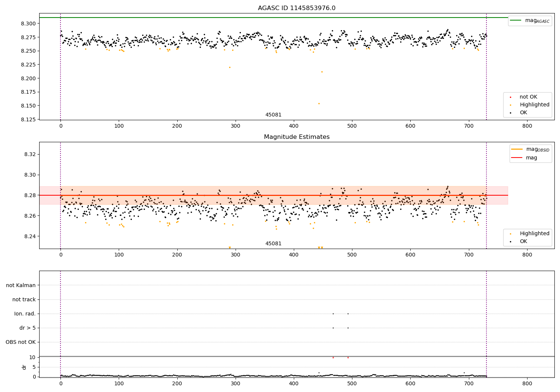560x392 pixels.
Task: Click the 'not track' axis label
Action: [24, 299]
